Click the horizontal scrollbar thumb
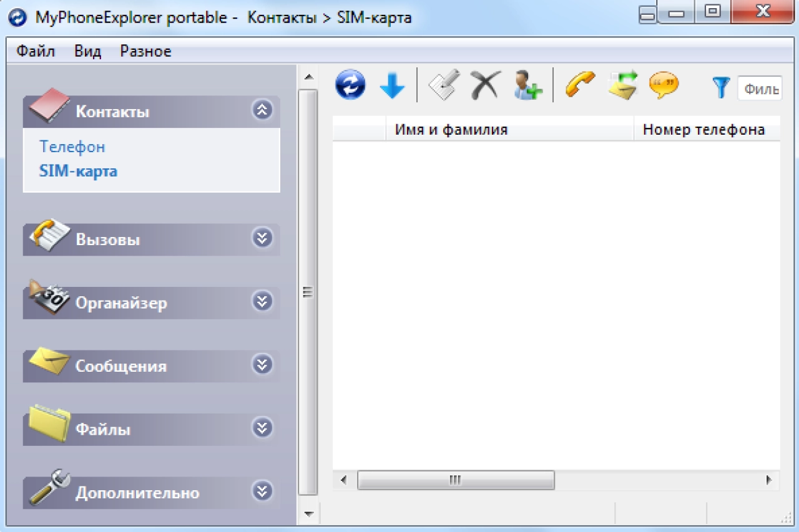Viewport: 799px width, 532px height. [x=456, y=480]
